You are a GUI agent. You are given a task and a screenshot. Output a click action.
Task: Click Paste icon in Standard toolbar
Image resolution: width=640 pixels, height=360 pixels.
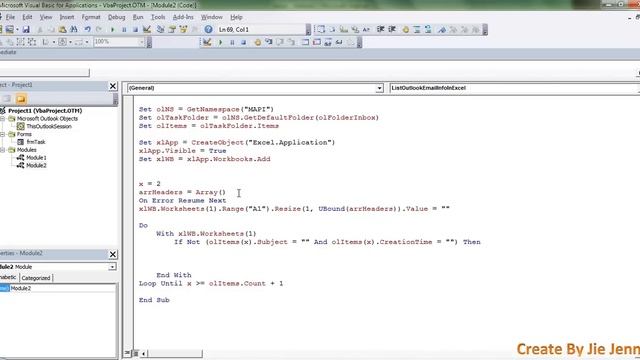62,29
